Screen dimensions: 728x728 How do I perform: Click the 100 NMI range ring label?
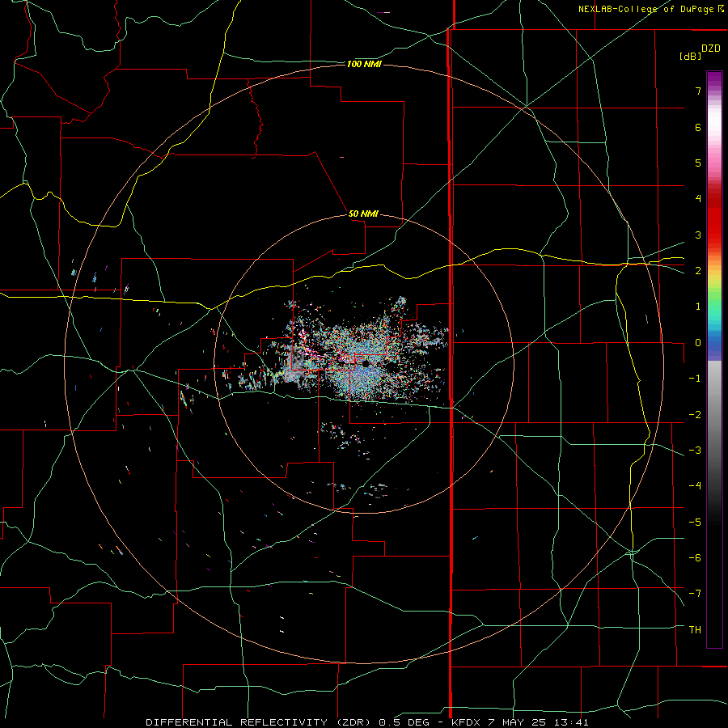tap(364, 64)
